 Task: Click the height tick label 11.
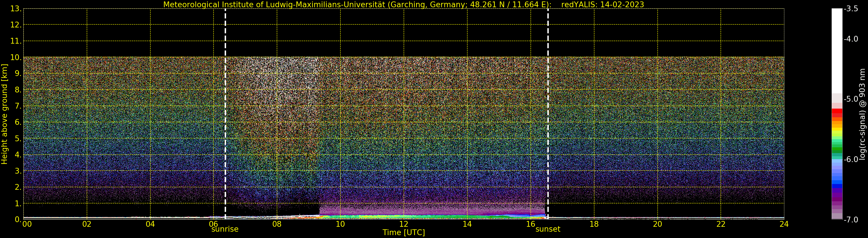coord(16,41)
